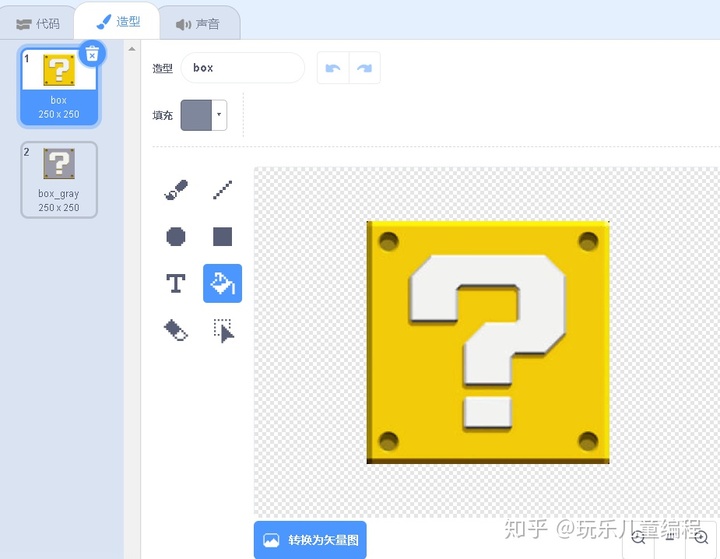Zoom out the canvas

pos(638,537)
